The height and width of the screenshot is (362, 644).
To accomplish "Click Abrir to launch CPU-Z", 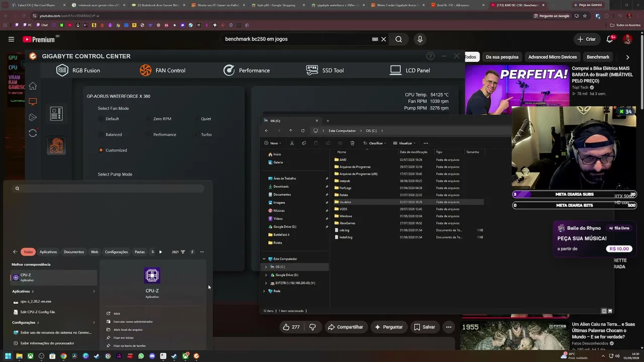I will point(114,314).
